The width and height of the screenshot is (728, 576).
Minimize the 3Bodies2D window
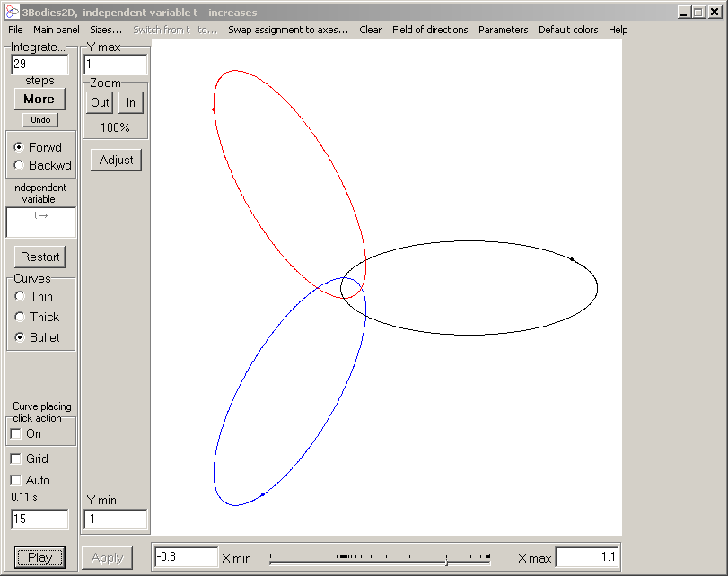683,12
